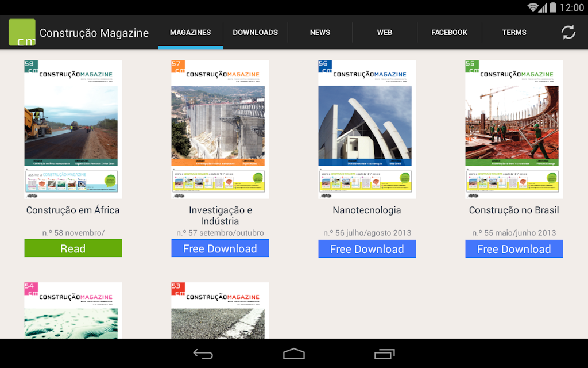Tap Free Download for Construção no Brasil
Screen dimensions: 588x368
pos(514,248)
